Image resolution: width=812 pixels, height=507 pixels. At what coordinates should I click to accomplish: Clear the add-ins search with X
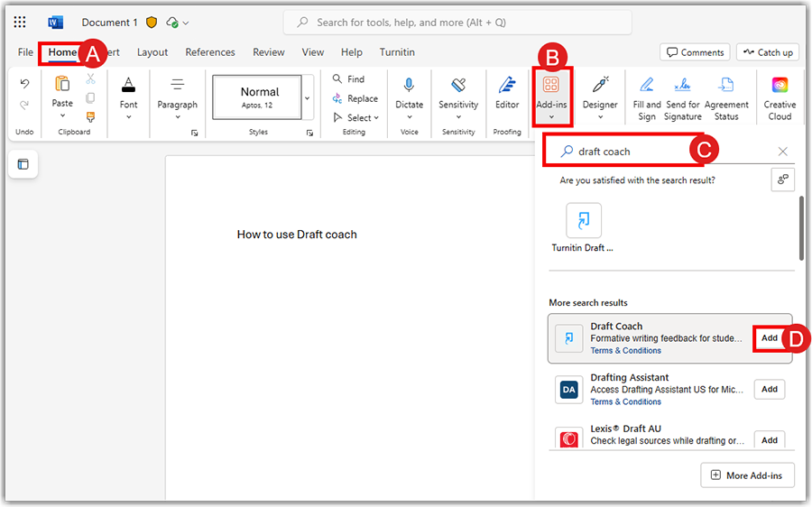tap(782, 152)
